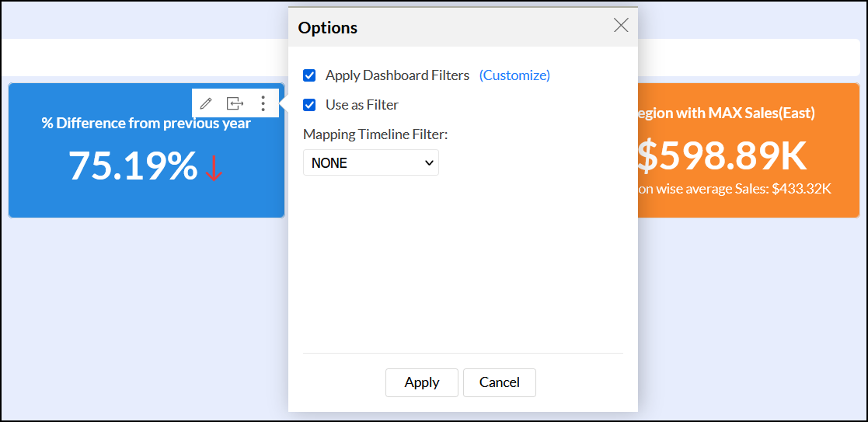Click the export icon in widget toolbar

click(235, 103)
